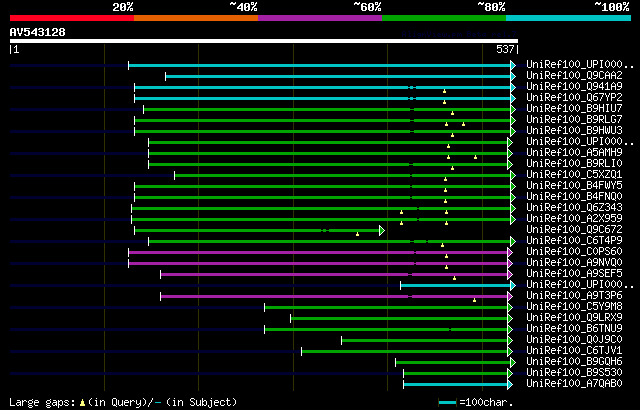
Task: Select the UniRef100_B6TNU9 label
Action: pos(574,329)
